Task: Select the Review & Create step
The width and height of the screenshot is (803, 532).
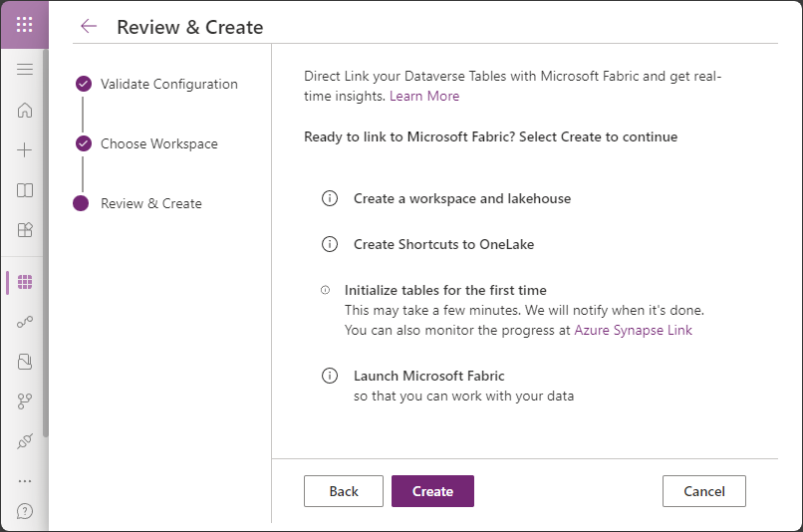Action: click(x=151, y=204)
